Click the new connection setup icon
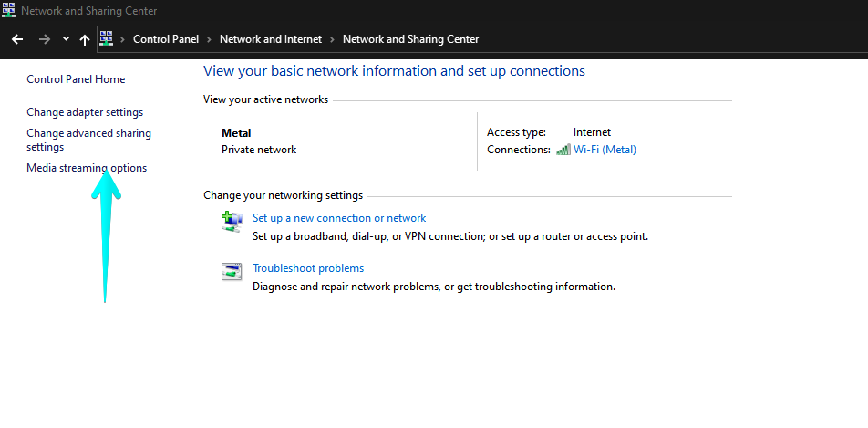Screen dimensions: 868x428 pyautogui.click(x=232, y=221)
